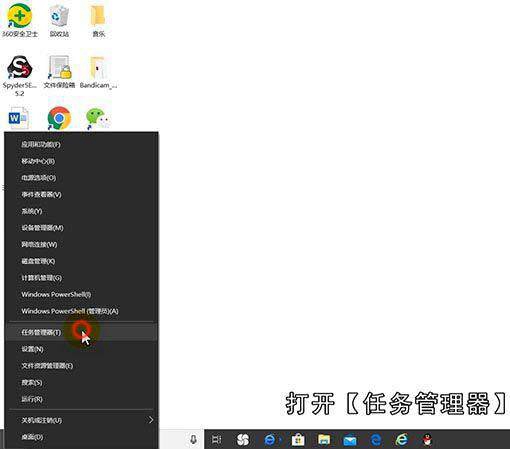Viewport: 510px width, 449px height.
Task: Open the 文件保险箱 desktop shortcut
Action: point(59,72)
